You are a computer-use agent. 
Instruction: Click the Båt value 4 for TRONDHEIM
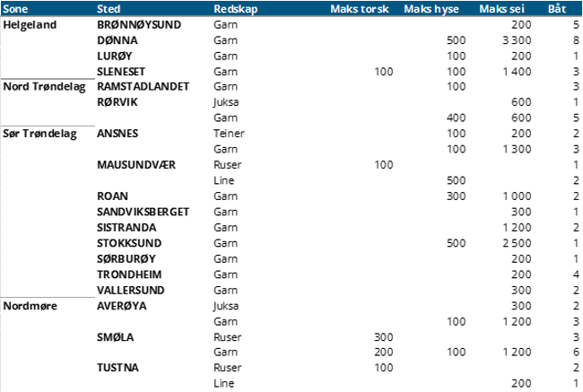coord(577,274)
